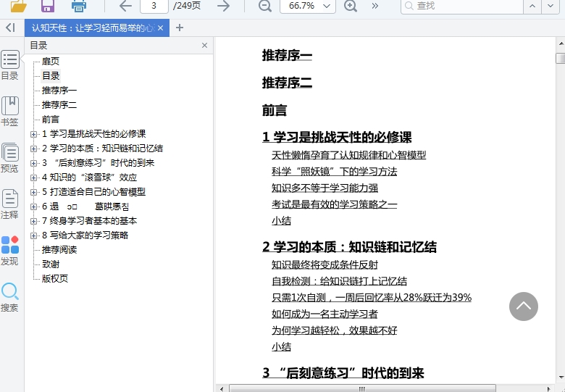565x392 pixels.
Task: Close the 认知天性 document tab
Action: click(161, 28)
